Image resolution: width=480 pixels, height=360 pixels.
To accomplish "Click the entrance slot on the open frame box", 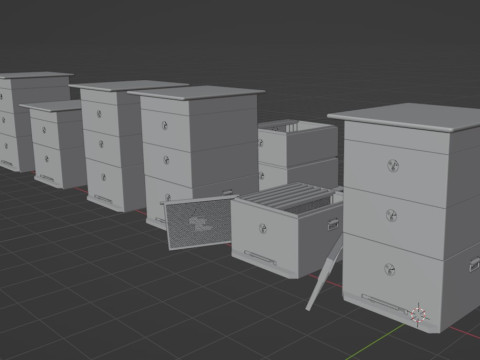I will [260, 257].
